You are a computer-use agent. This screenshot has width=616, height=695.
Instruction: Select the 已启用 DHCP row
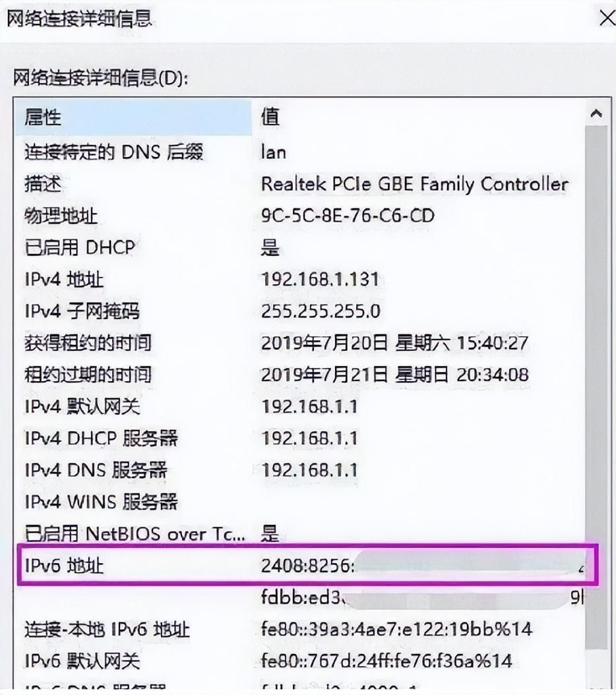[x=300, y=248]
